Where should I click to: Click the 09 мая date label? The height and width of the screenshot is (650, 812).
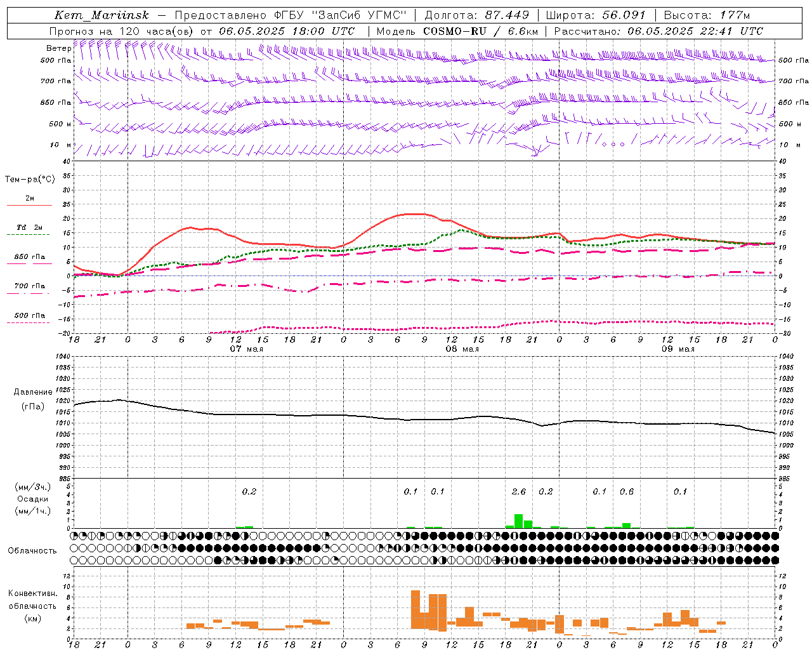[678, 349]
